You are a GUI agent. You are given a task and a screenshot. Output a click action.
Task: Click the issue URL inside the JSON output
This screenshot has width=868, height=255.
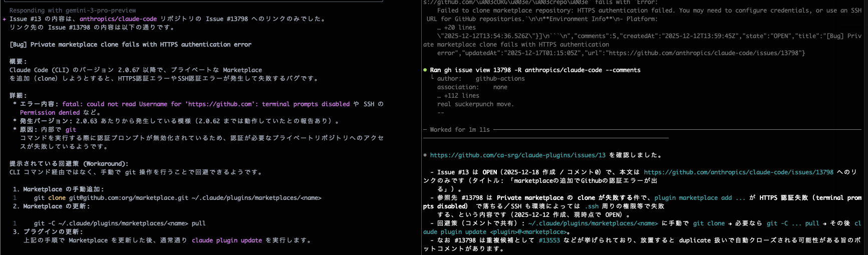[x=705, y=53]
